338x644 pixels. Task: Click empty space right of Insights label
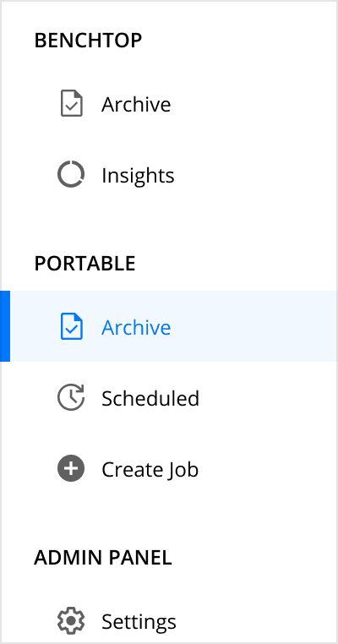(x=254, y=175)
